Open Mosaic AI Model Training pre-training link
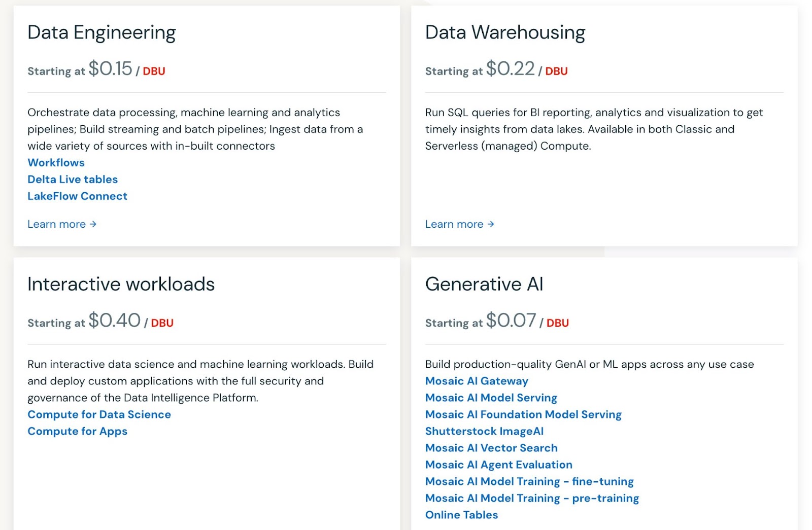This screenshot has height=530, width=812. (x=532, y=499)
